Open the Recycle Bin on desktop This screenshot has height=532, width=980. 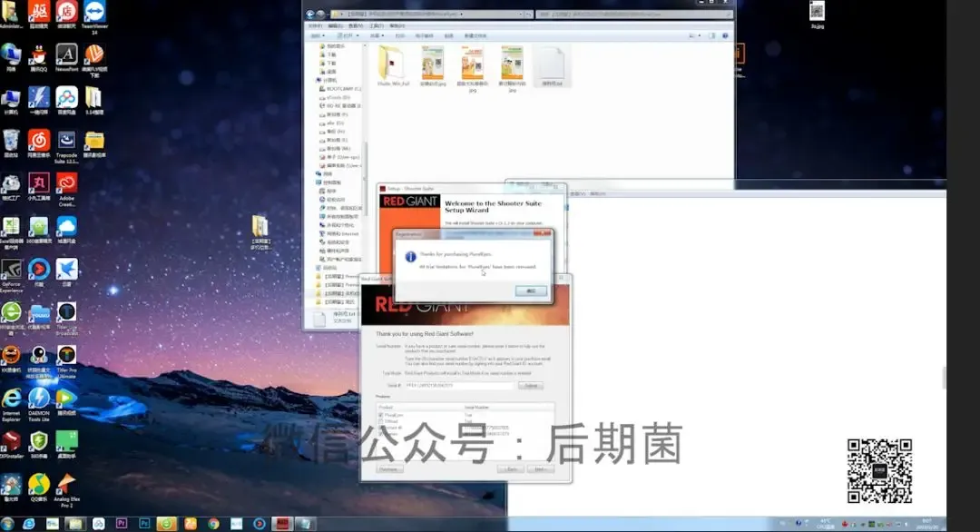[x=11, y=143]
